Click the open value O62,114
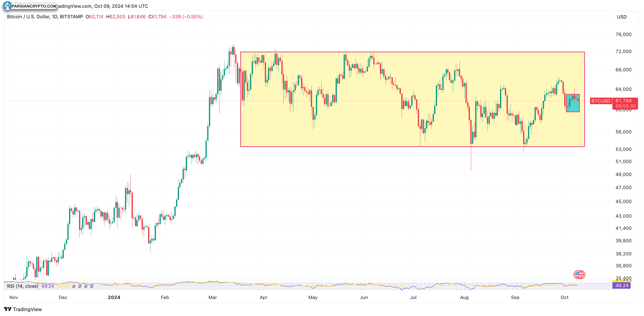The height and width of the screenshot is (316, 644). 95,17
